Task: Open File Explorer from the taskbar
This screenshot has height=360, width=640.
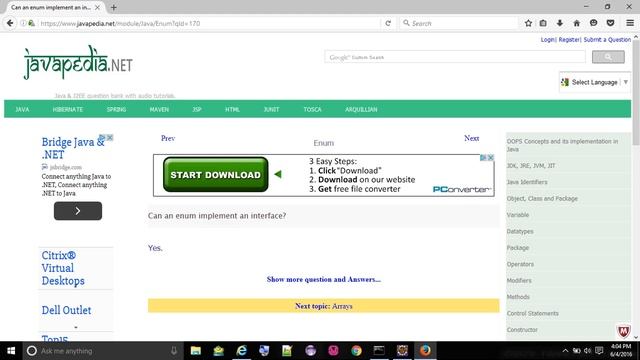Action: tap(196, 351)
